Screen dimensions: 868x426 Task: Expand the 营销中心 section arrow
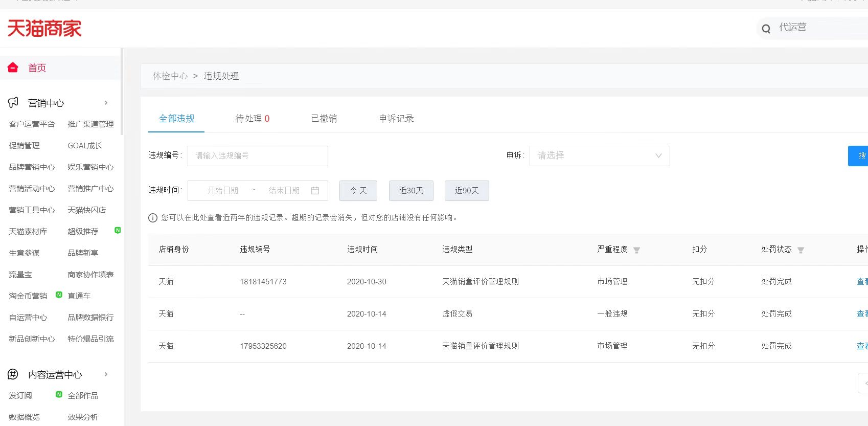[x=106, y=103]
